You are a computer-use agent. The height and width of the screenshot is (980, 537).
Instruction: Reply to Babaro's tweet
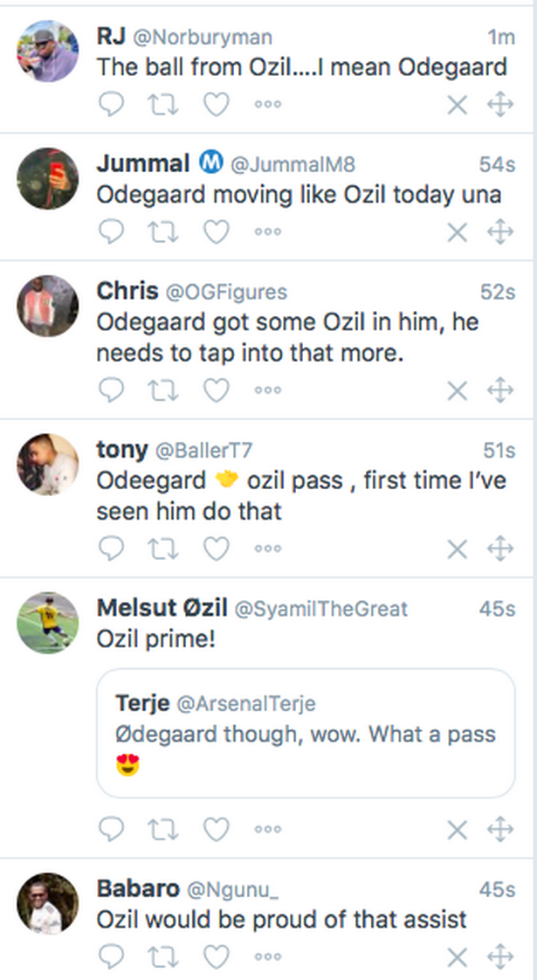[111, 957]
